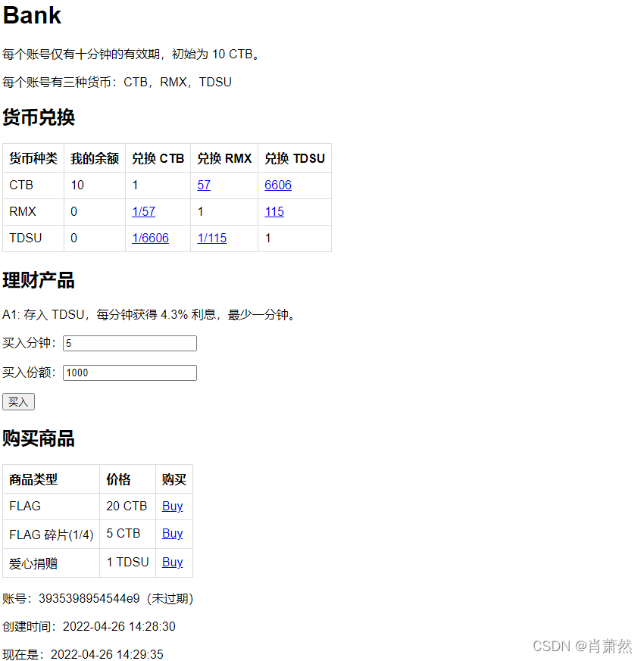Click the 创建时间 timestamp line
This screenshot has width=644, height=661.
tap(89, 626)
